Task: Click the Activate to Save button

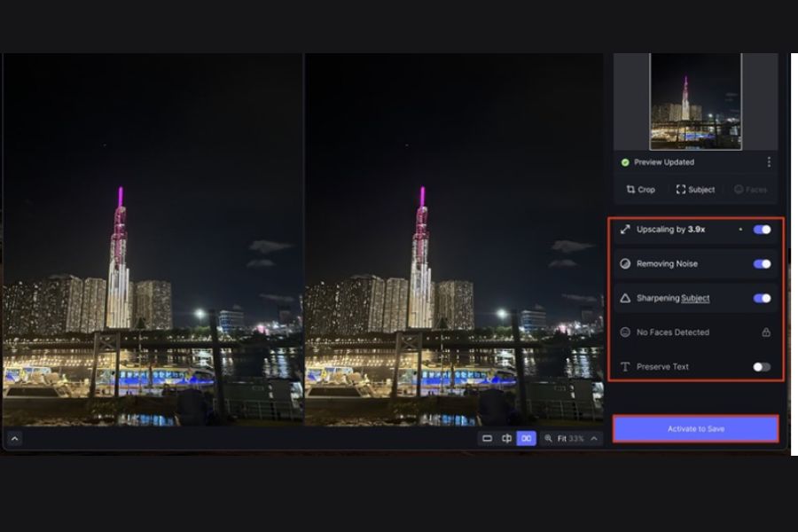Action: coord(696,429)
